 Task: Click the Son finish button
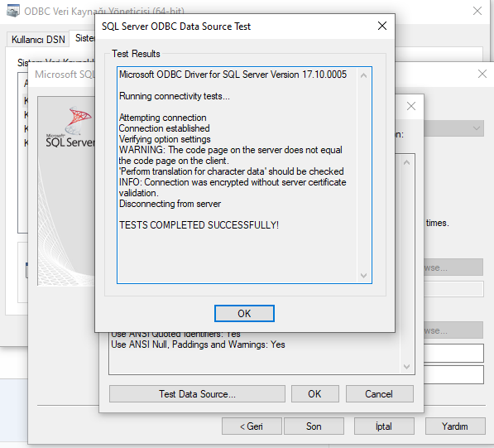[x=314, y=426]
